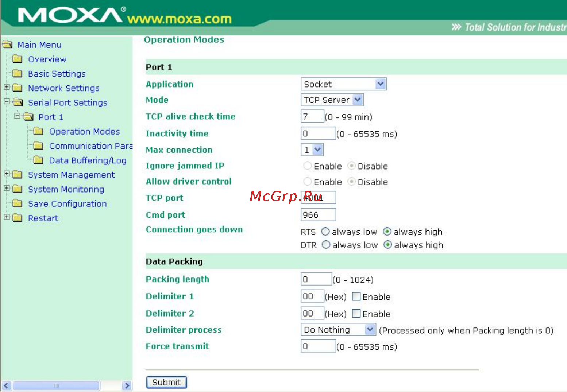Click the Overview folder icon
This screenshot has height=392, width=567.
(18, 59)
